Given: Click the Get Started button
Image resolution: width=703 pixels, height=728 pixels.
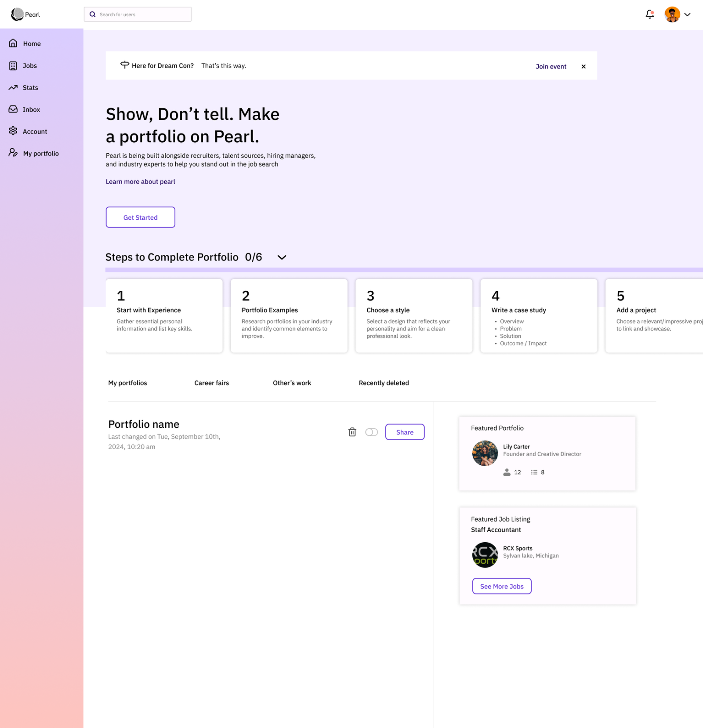Looking at the screenshot, I should tap(141, 217).
